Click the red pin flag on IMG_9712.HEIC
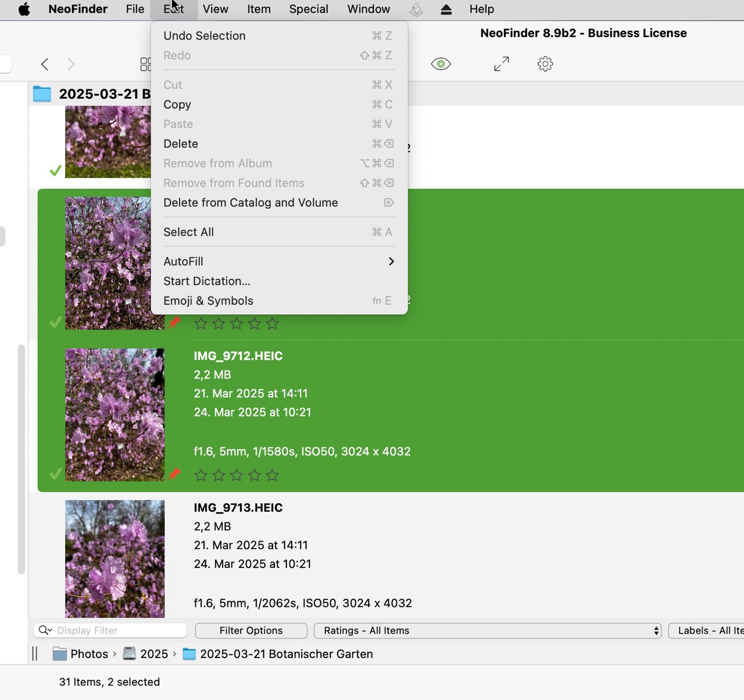The height and width of the screenshot is (700, 744). coord(174,473)
